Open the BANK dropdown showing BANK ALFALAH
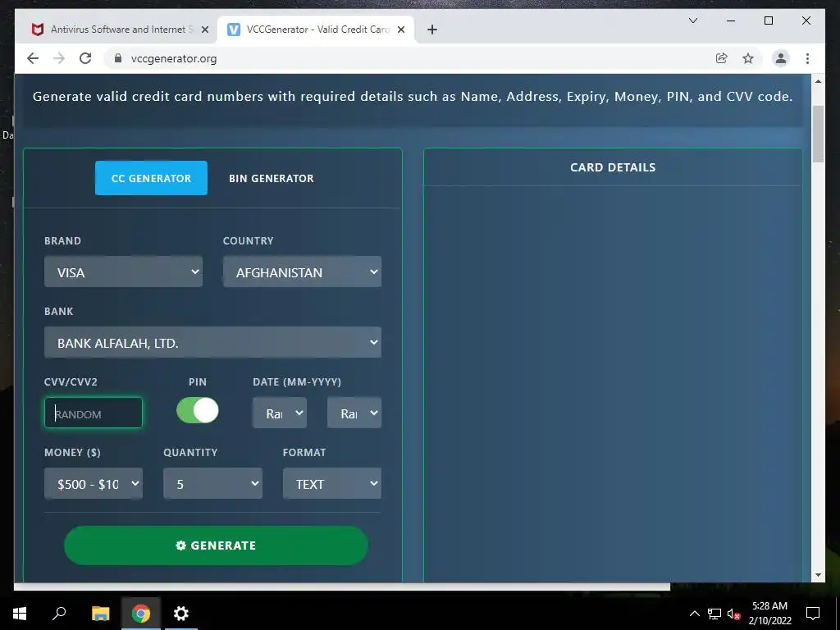The width and height of the screenshot is (840, 630). 212,342
